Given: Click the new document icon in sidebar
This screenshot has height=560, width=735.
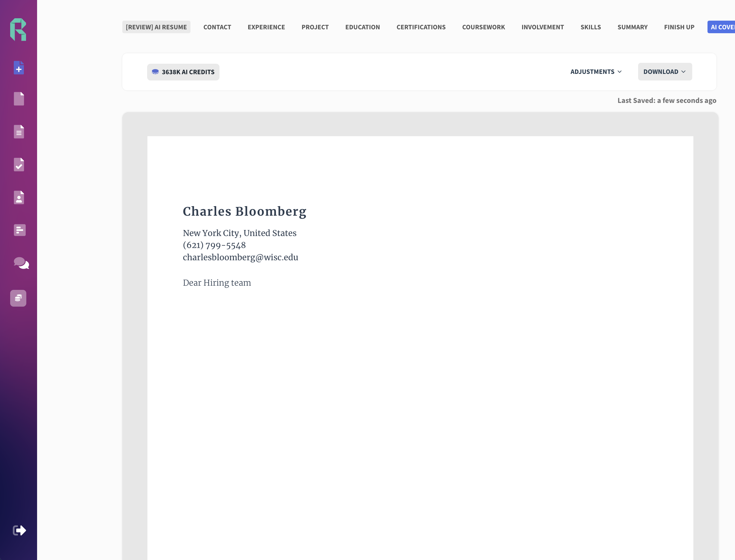Looking at the screenshot, I should pos(19,68).
